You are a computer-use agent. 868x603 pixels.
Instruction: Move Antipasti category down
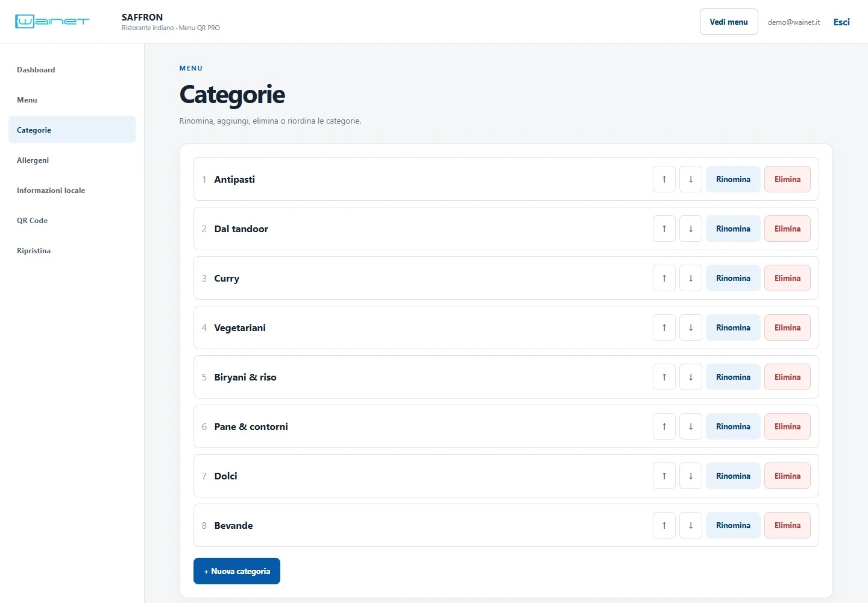[x=691, y=179]
